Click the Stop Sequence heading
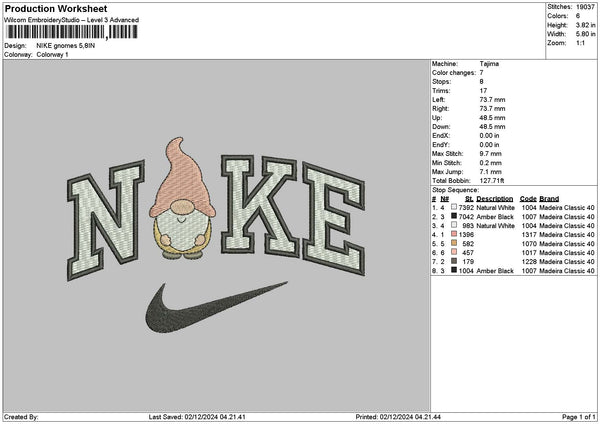The height and width of the screenshot is (424, 600). (x=455, y=190)
